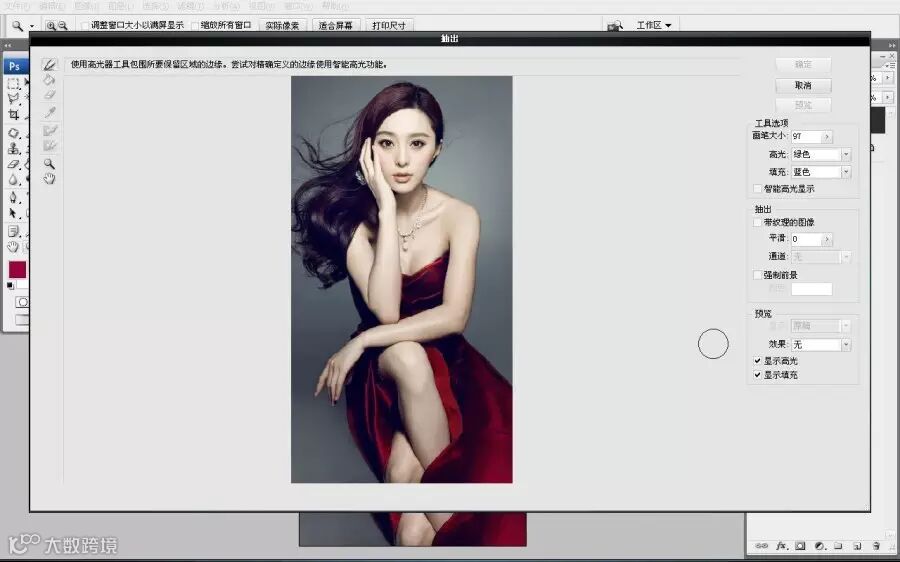Viewport: 900px width, 562px height.
Task: Select the Zoom tool in Extract dialog
Action: tap(50, 164)
